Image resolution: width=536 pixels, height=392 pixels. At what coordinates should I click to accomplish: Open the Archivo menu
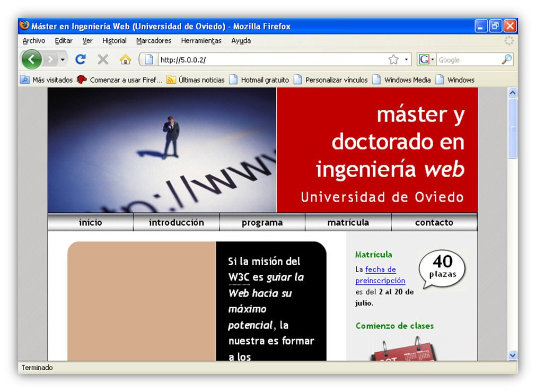pyautogui.click(x=33, y=41)
